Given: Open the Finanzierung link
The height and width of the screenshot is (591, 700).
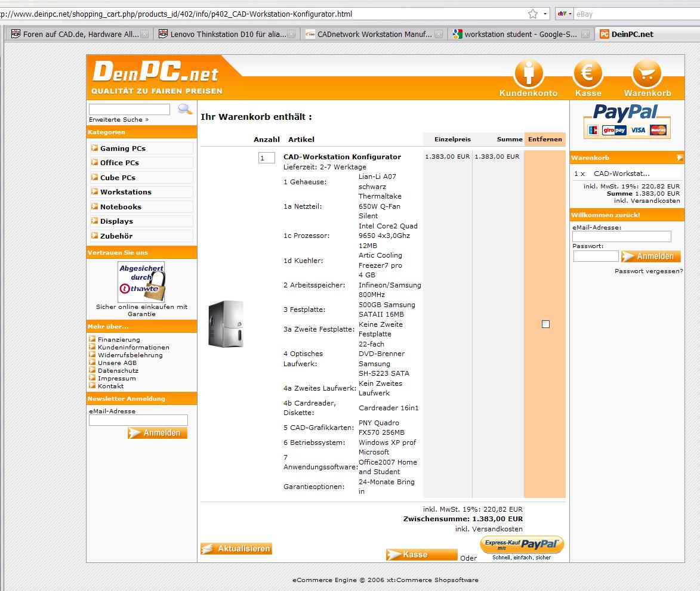Looking at the screenshot, I should coord(119,339).
